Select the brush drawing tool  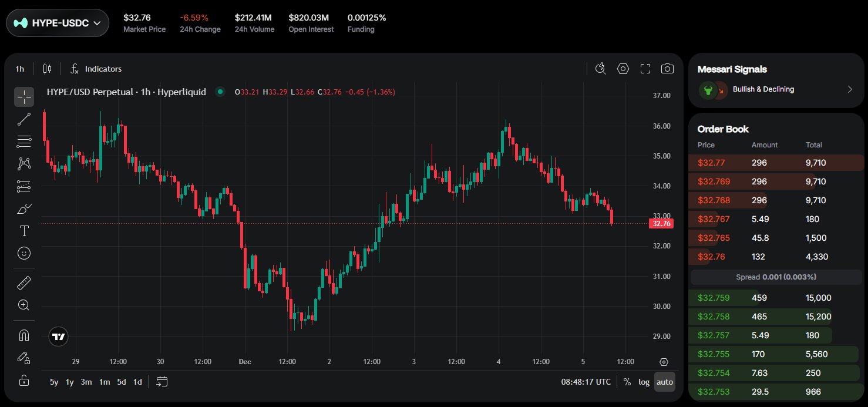24,208
